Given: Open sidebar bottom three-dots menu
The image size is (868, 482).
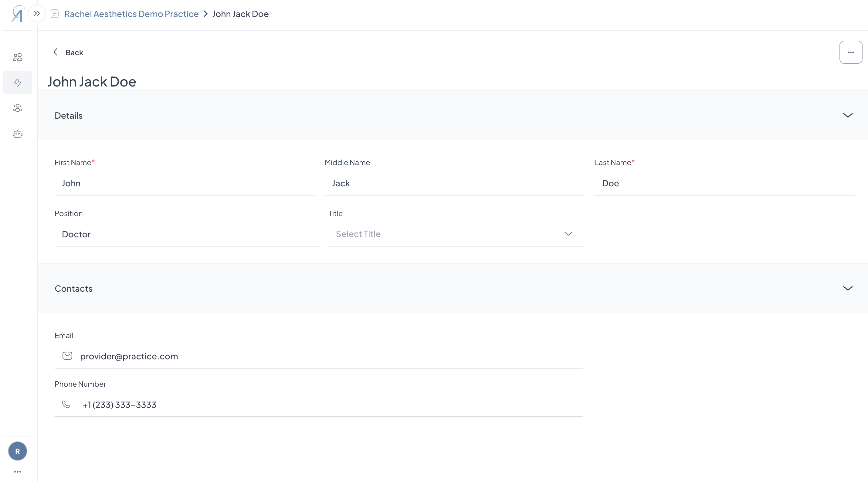Looking at the screenshot, I should click(x=18, y=472).
